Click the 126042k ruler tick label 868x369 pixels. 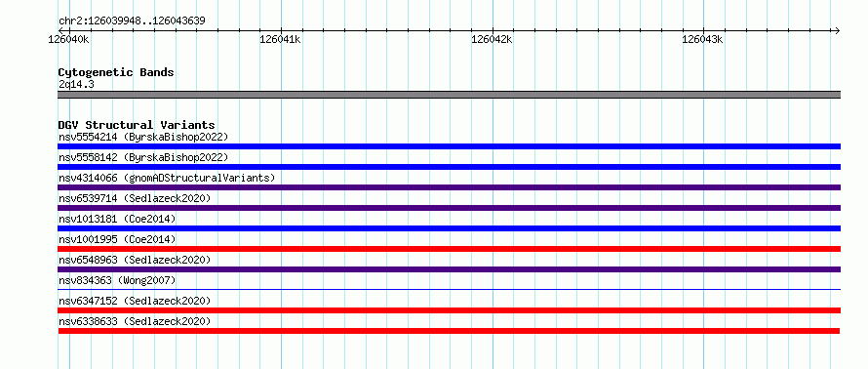point(492,39)
